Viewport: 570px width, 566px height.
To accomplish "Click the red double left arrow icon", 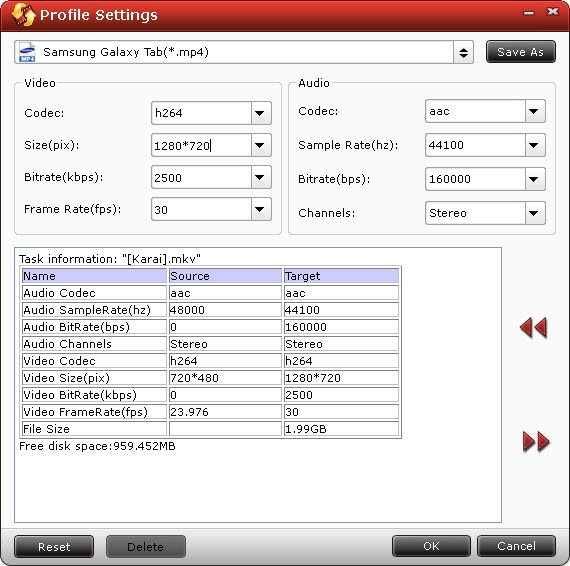I will click(533, 328).
